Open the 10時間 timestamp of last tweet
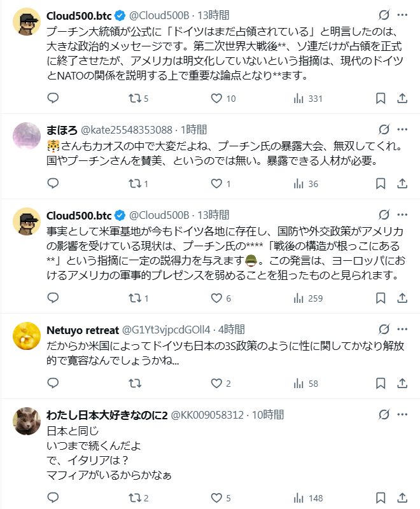The image size is (420, 509). pyautogui.click(x=266, y=415)
